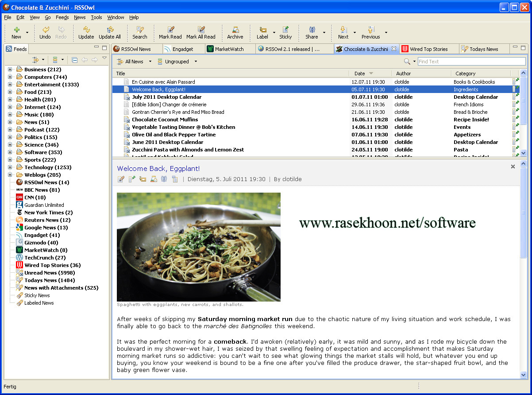The width and height of the screenshot is (532, 395).
Task: Toggle sticky pin for July 2011 Desktop Calendar
Action: point(517,96)
